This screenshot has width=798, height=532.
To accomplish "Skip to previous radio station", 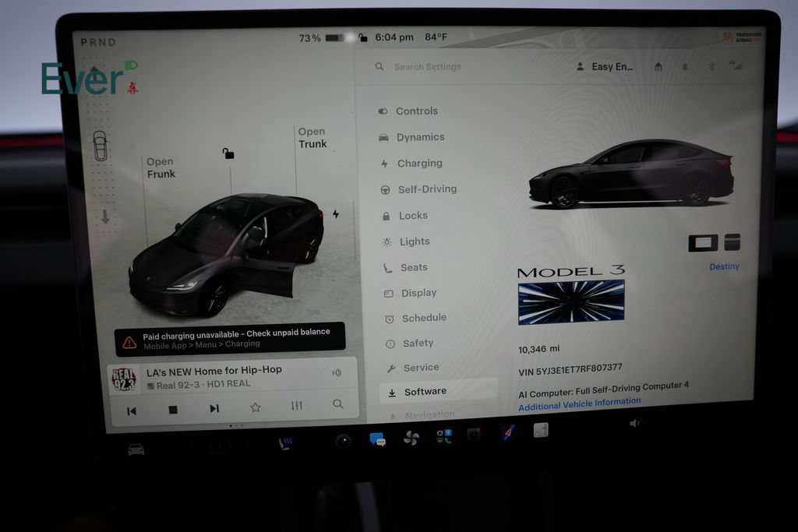I will point(132,411).
